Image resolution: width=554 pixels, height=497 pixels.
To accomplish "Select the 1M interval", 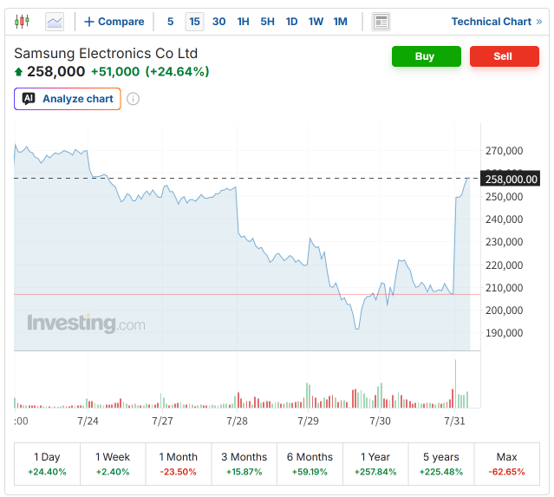I will 340,22.
